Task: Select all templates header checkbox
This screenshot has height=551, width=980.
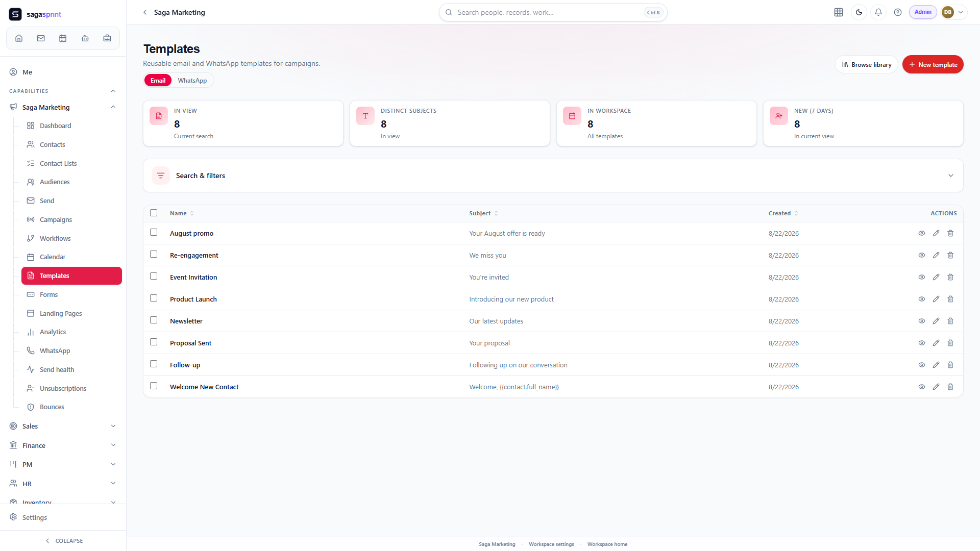Action: pos(154,213)
